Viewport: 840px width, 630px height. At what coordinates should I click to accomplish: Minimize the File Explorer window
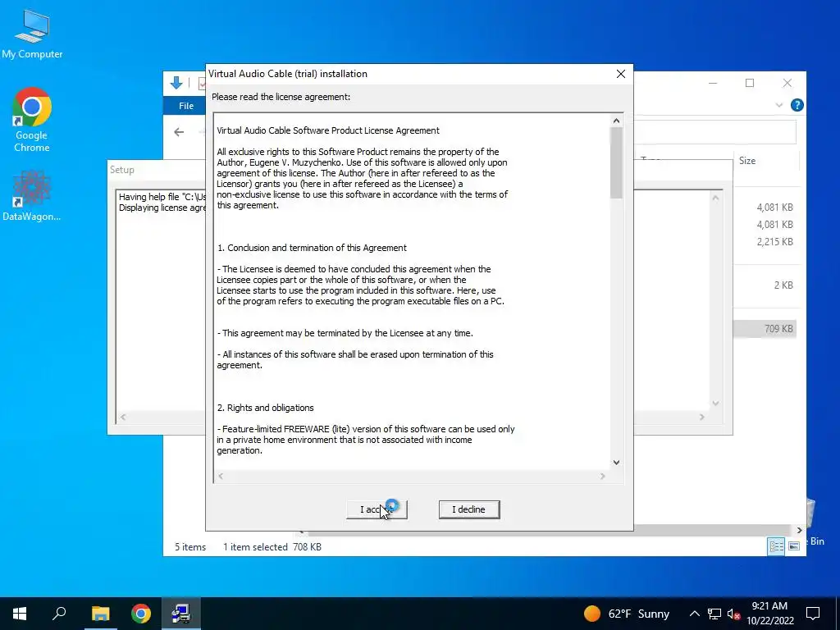713,83
